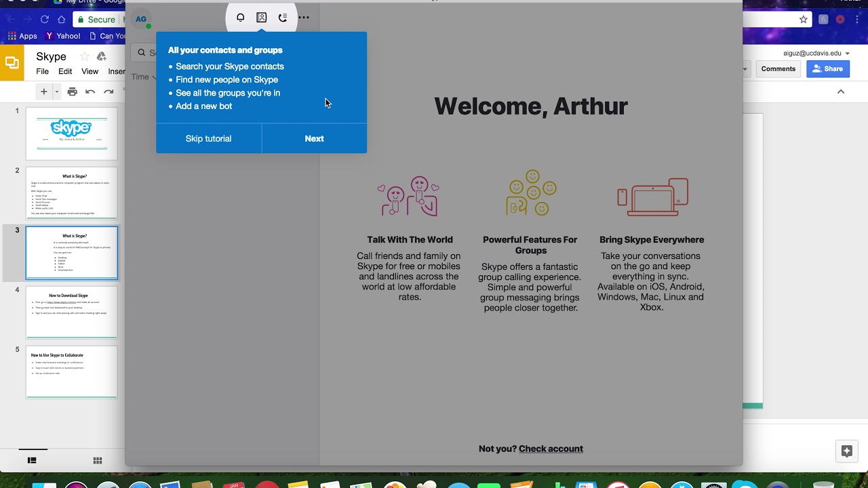Redo the action in Slides
The width and height of the screenshot is (868, 488).
(108, 91)
